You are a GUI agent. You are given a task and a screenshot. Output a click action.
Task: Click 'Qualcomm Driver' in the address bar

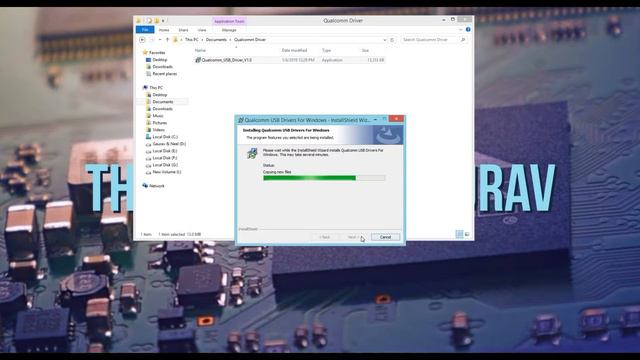250,40
